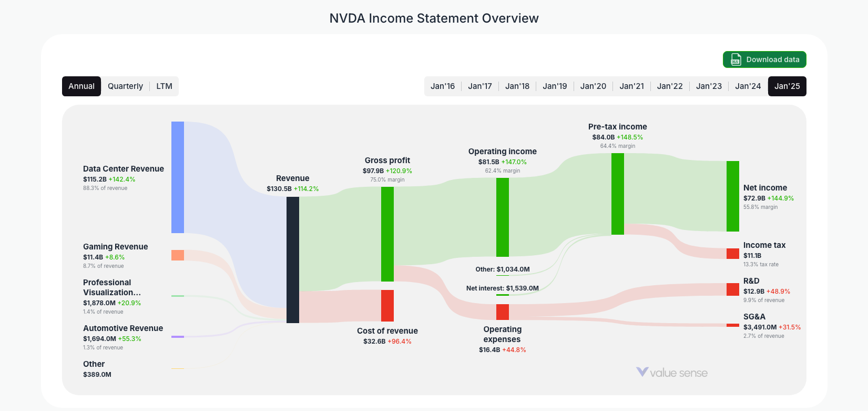
Task: Click the red R&D bar
Action: (733, 289)
